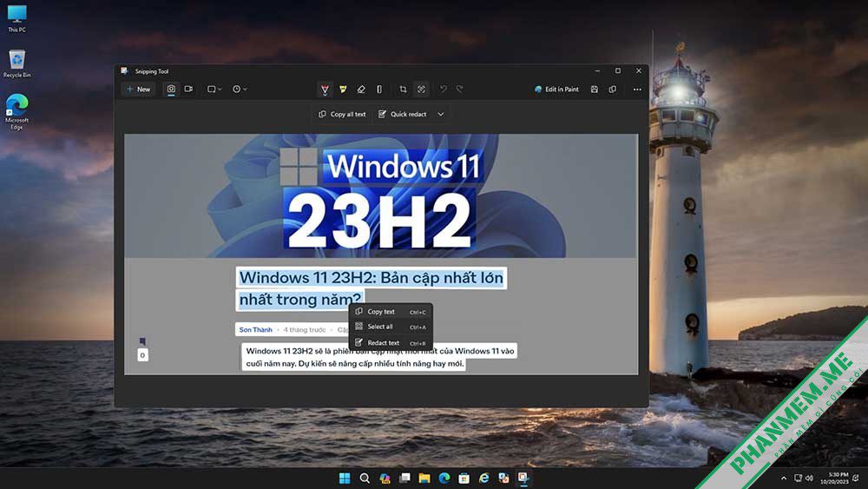Click the This PC desktop icon
The height and width of the screenshot is (489, 868).
pos(16,18)
